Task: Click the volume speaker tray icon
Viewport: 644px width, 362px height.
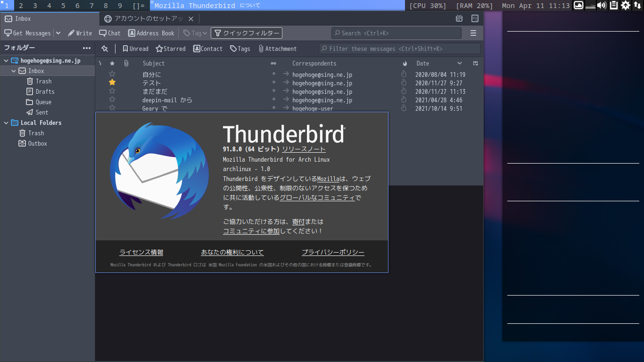Action: coord(602,5)
